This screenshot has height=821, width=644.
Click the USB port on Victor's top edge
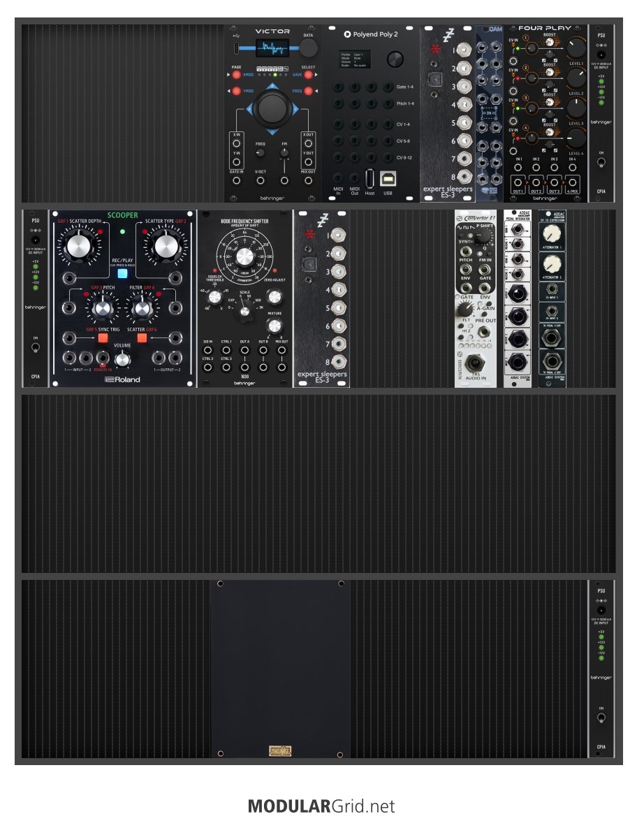(236, 49)
